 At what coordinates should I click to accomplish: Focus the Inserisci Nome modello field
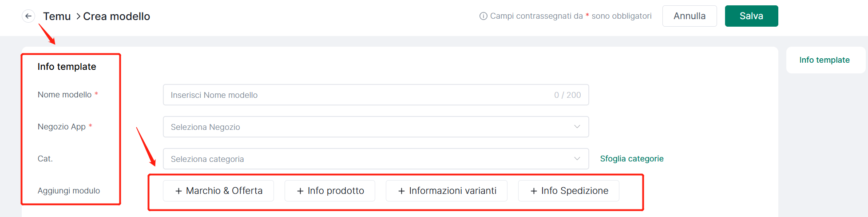tap(376, 95)
